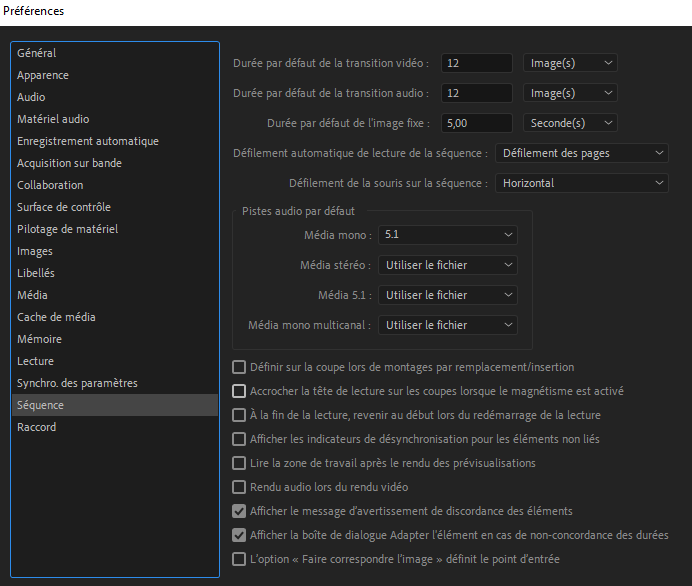Viewport: 692px width, 586px height.
Task: Enable Lire la zone de travail après rendu
Action: tap(239, 463)
